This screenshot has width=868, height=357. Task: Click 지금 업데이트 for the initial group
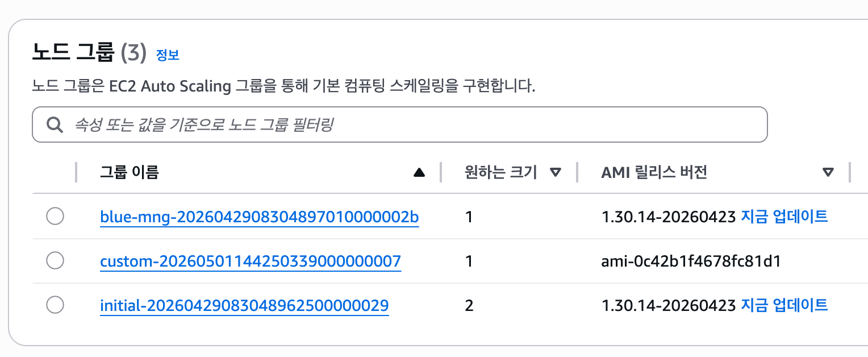tap(784, 305)
